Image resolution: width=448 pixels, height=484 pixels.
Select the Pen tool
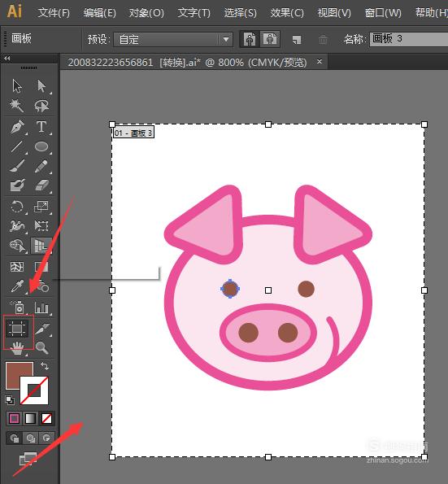point(17,127)
